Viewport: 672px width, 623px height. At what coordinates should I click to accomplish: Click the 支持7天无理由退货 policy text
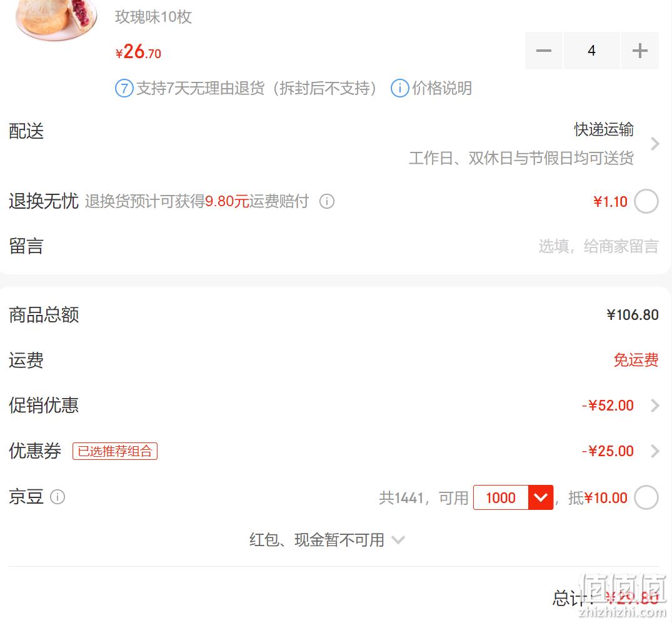[x=256, y=88]
